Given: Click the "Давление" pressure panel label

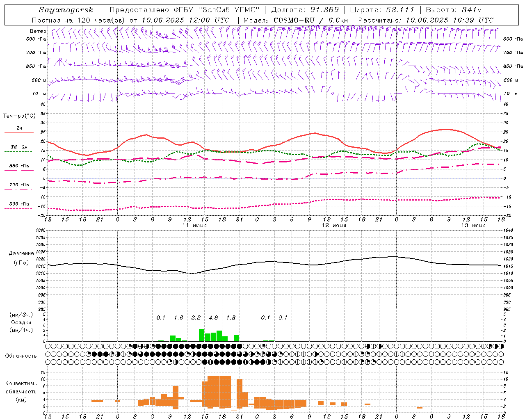Looking at the screenshot, I should click(x=21, y=253).
